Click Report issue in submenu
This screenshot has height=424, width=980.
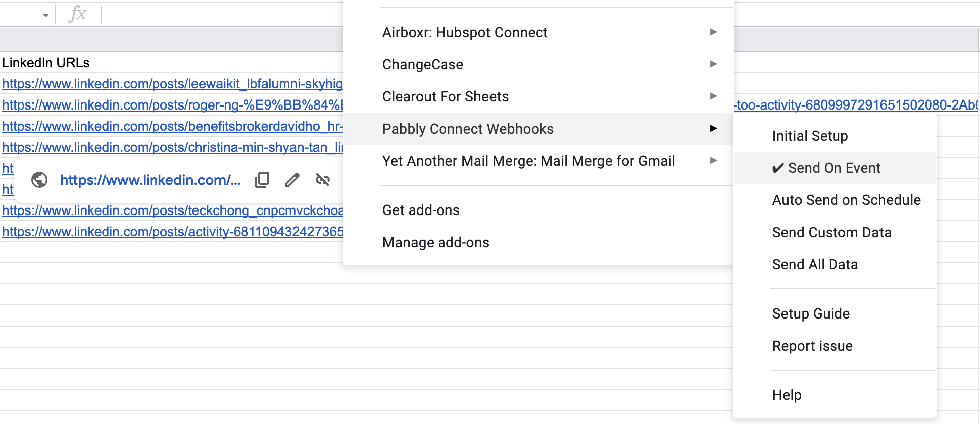[835, 346]
